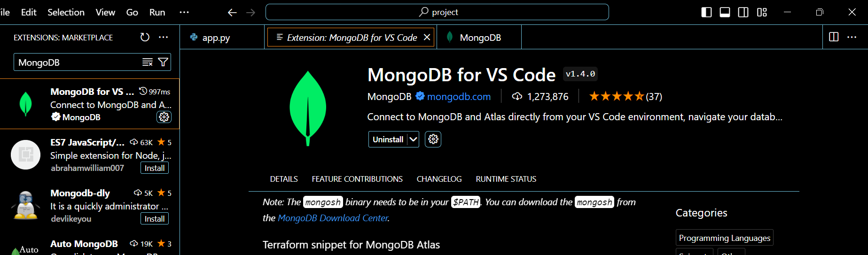The width and height of the screenshot is (868, 255).
Task: Go forward with the right arrow
Action: [250, 12]
